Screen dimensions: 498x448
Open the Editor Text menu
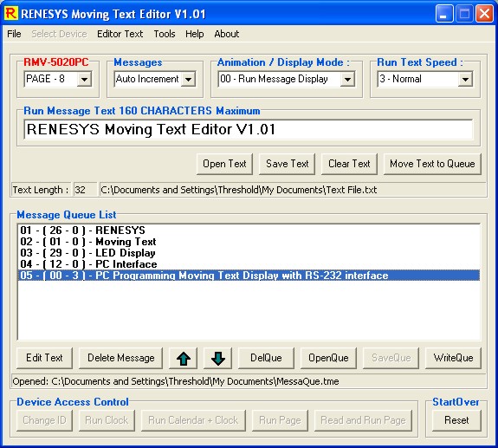(x=120, y=34)
